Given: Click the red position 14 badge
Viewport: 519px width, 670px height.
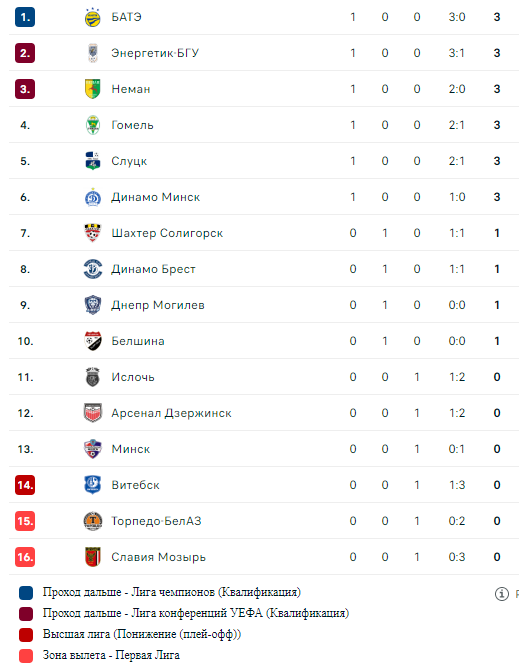Looking at the screenshot, I should pyautogui.click(x=25, y=485).
